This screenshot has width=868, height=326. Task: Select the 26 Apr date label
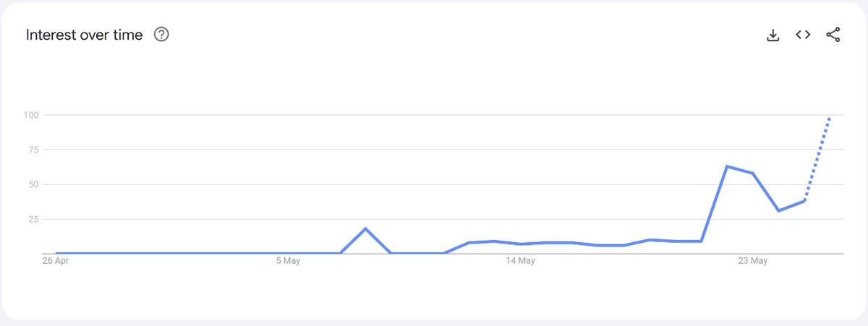point(55,261)
